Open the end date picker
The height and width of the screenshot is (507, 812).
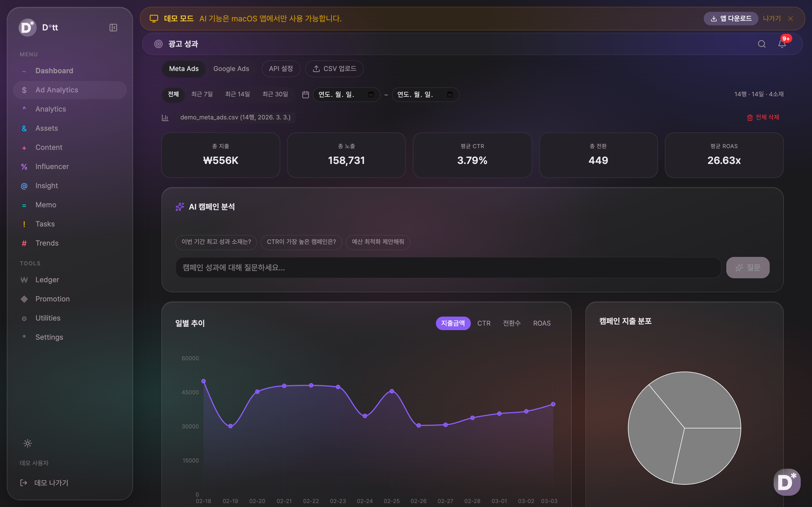pos(450,95)
